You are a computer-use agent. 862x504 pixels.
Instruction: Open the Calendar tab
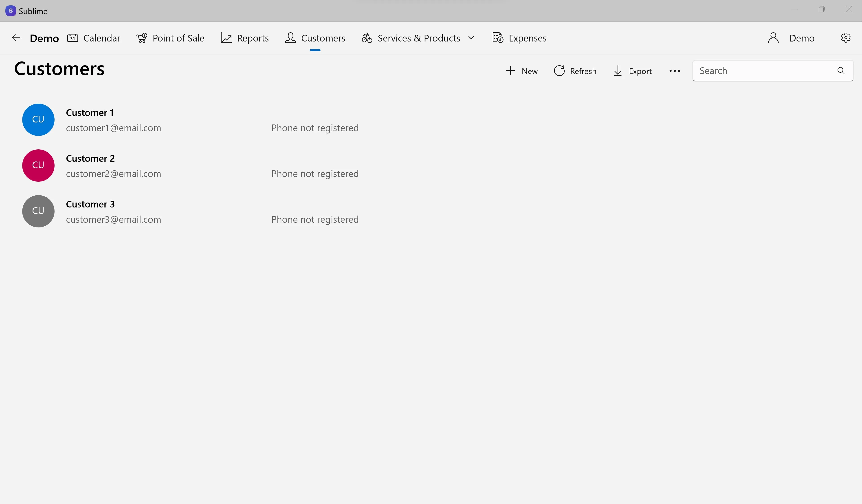tap(94, 38)
